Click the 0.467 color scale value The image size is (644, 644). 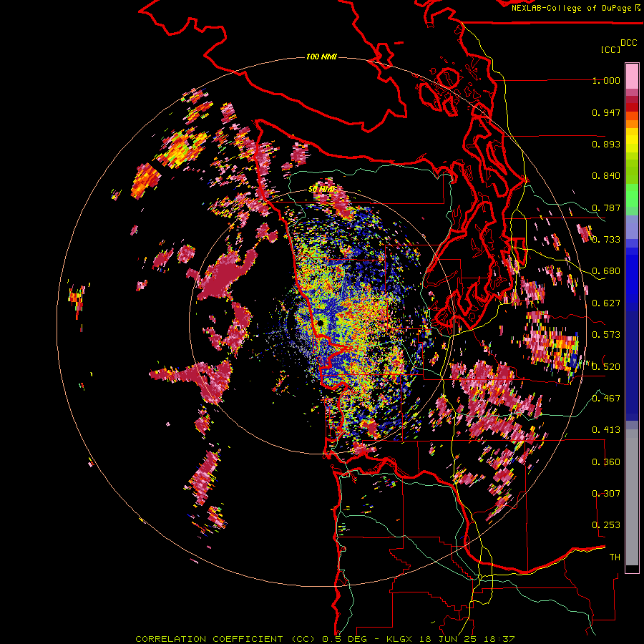606,399
